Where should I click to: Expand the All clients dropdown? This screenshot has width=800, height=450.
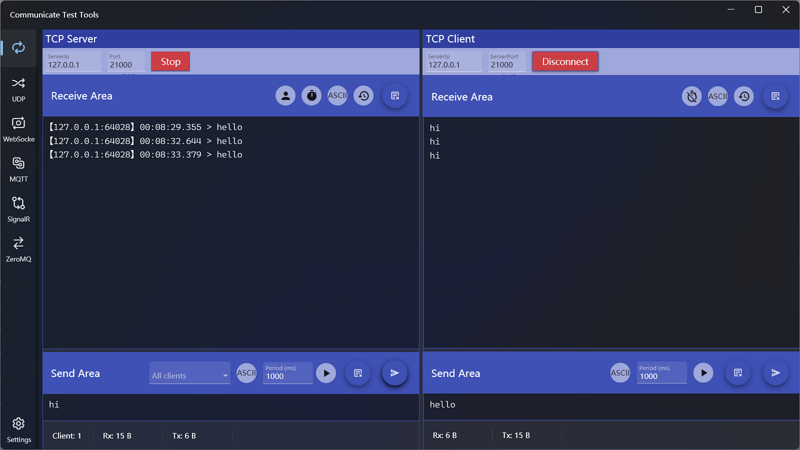(x=189, y=375)
